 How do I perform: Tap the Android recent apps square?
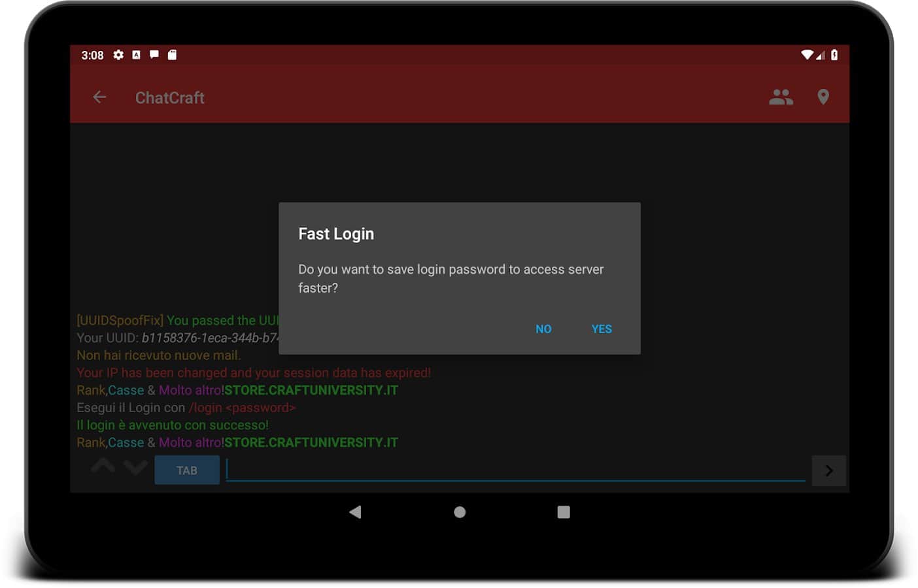(564, 512)
